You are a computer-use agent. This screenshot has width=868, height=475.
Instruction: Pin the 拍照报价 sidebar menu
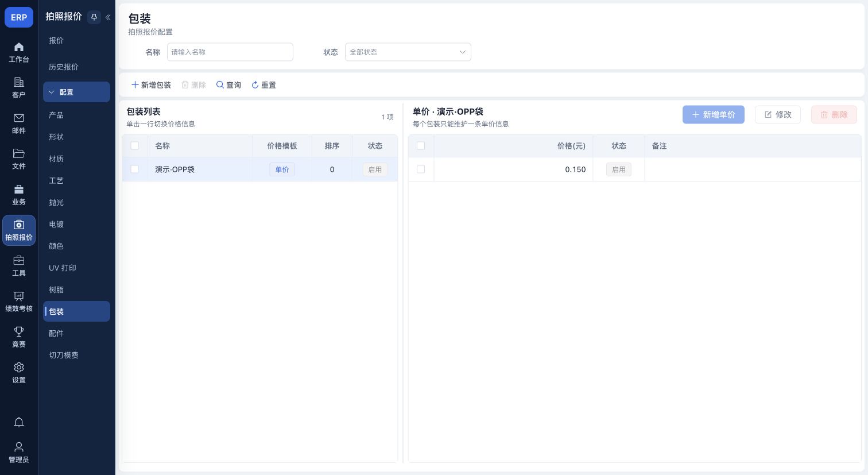(94, 17)
